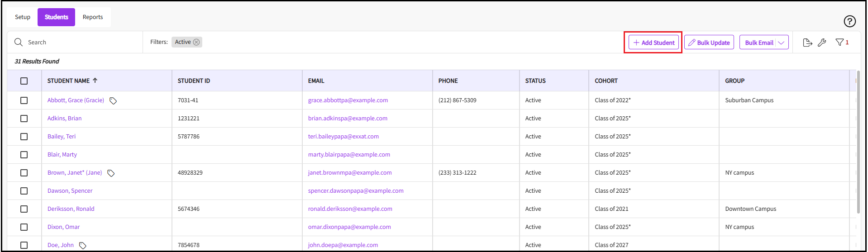Image resolution: width=868 pixels, height=252 pixels.
Task: Expand the Bulk Email dropdown arrow
Action: pos(781,43)
